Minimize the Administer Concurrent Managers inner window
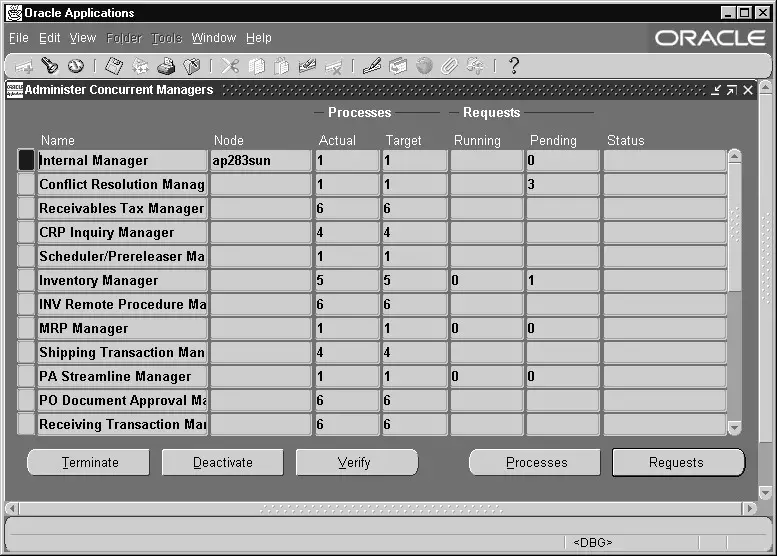Screen dimensions: 777x556 click(x=716, y=90)
